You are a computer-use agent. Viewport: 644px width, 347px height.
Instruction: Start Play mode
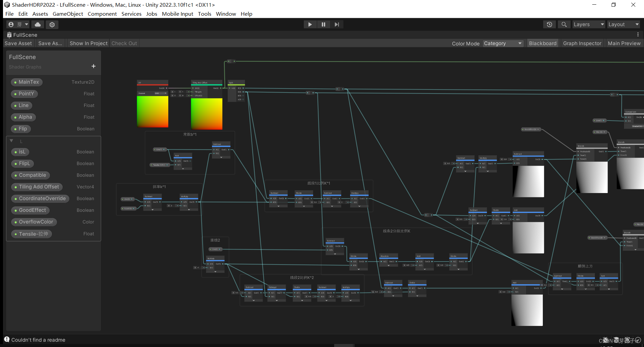point(310,24)
